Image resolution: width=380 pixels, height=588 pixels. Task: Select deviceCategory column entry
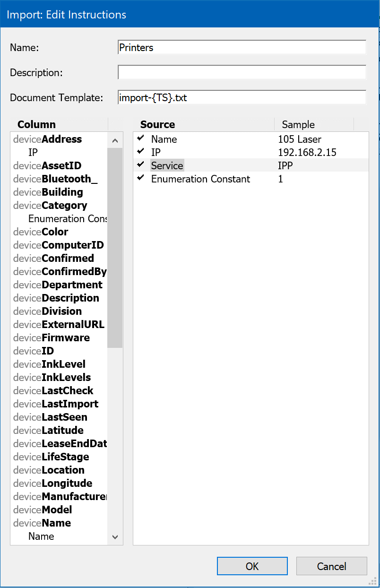click(50, 206)
